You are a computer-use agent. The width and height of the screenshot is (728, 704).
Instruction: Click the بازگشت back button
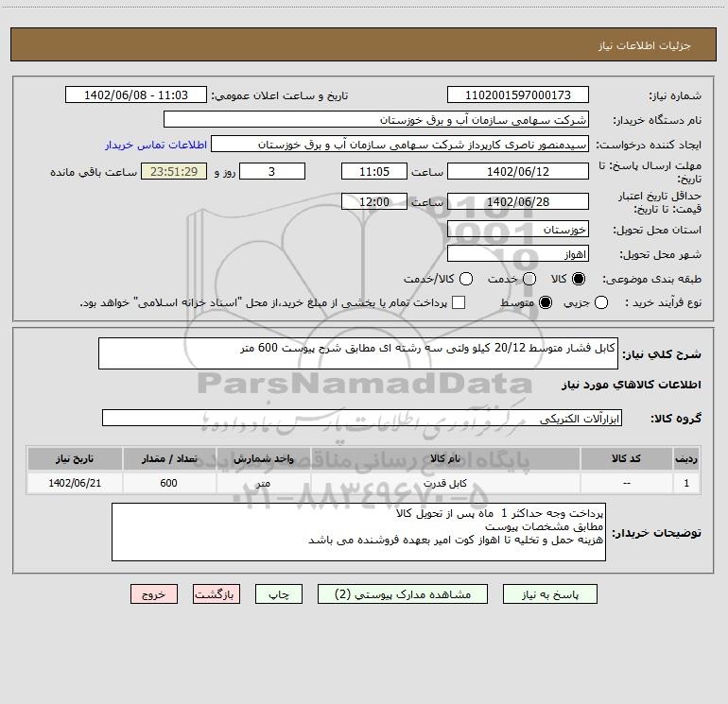point(217,594)
